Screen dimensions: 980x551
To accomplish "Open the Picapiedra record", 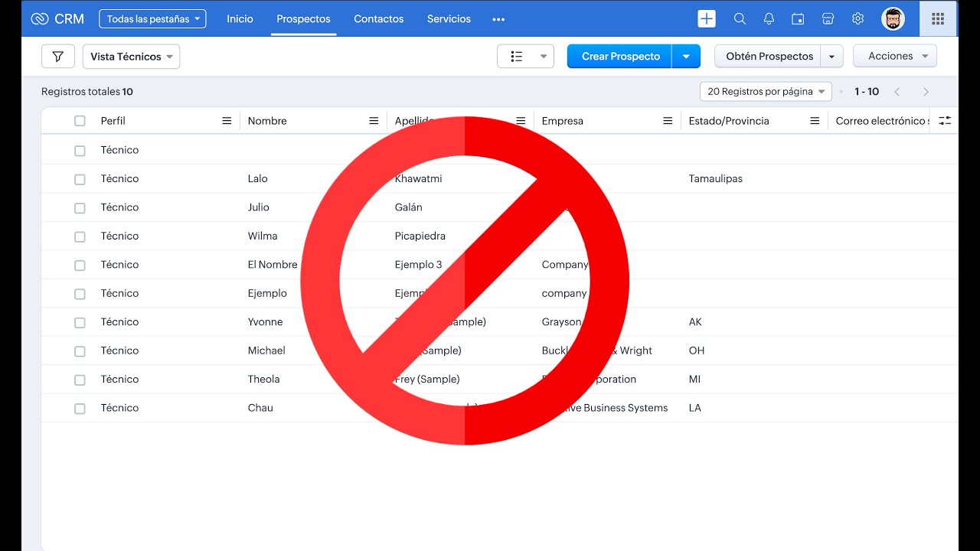I will 420,236.
